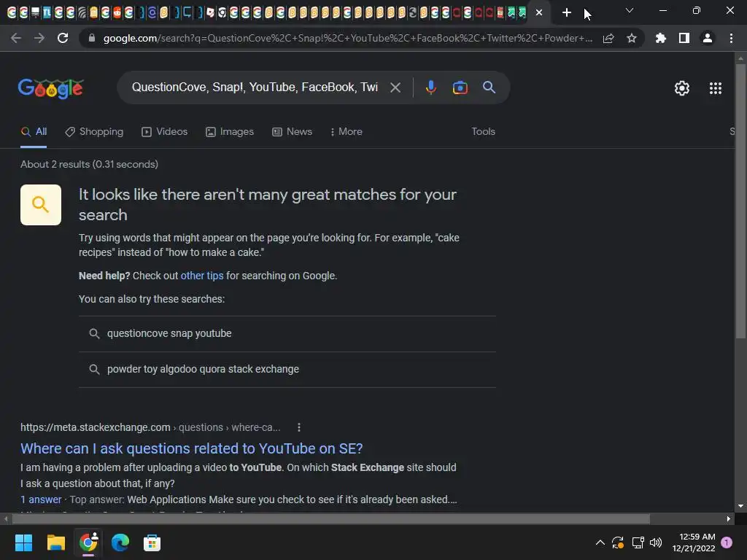
Task: Start a voice search with the microphone
Action: pos(430,87)
